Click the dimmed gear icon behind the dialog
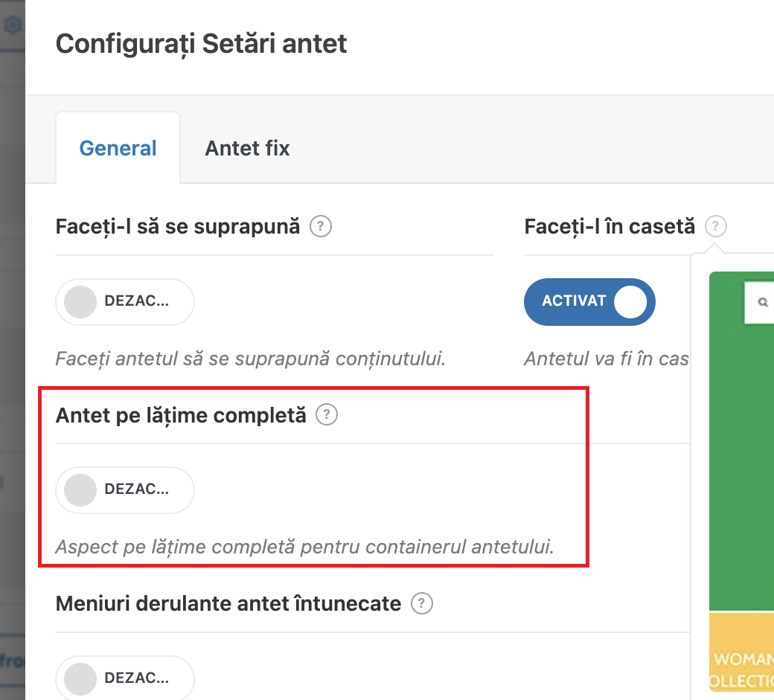 coord(13,25)
